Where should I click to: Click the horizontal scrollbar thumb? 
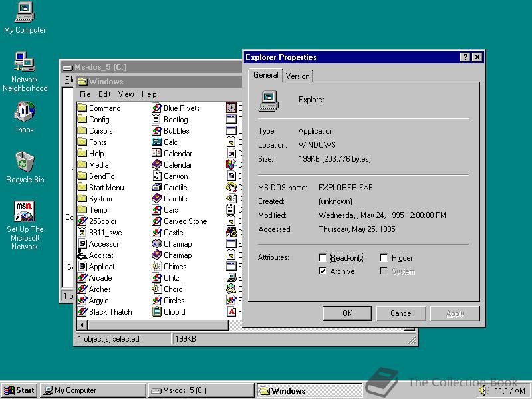[158, 325]
